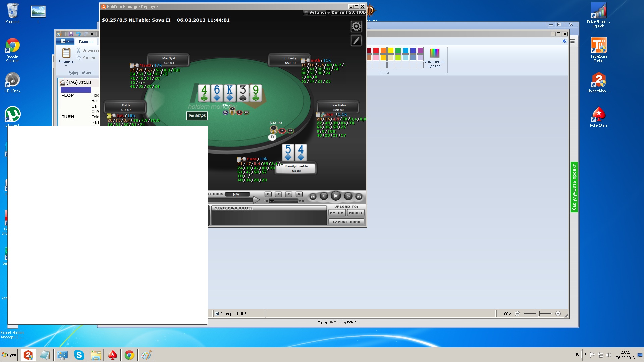
Task: Open Google Chrome desktop shortcut
Action: pos(12,50)
